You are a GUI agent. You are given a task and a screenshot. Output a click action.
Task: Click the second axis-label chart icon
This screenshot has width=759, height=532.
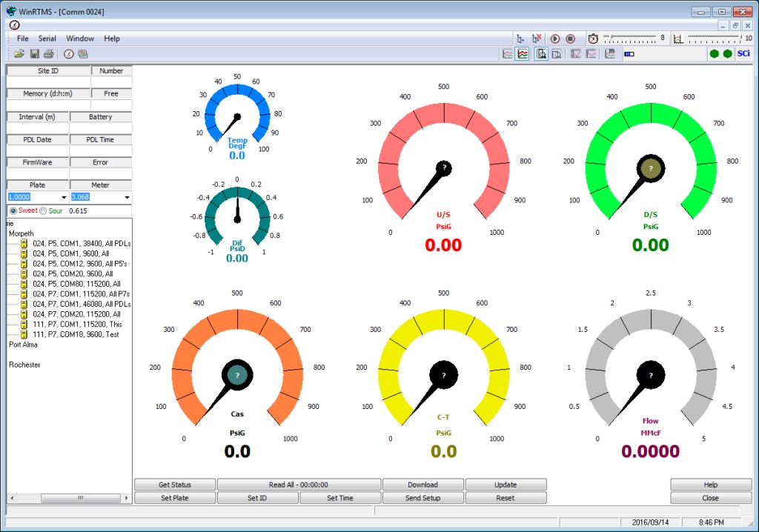(x=591, y=54)
